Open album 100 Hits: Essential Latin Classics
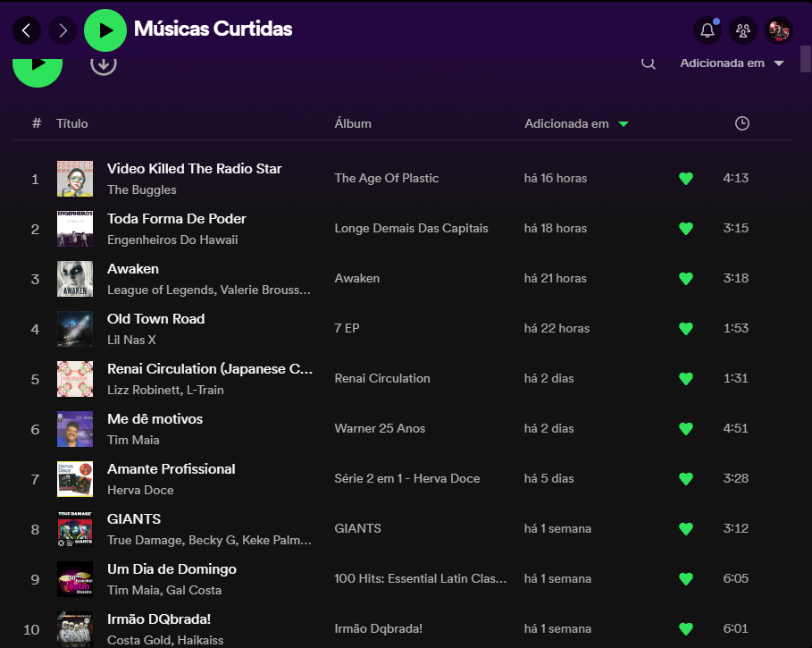Screen dimensions: 812x648 [x=421, y=578]
